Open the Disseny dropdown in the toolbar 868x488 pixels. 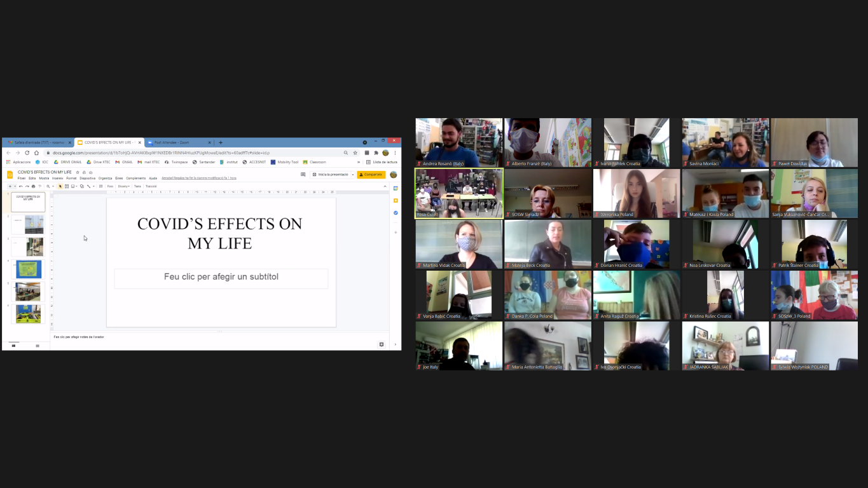123,186
